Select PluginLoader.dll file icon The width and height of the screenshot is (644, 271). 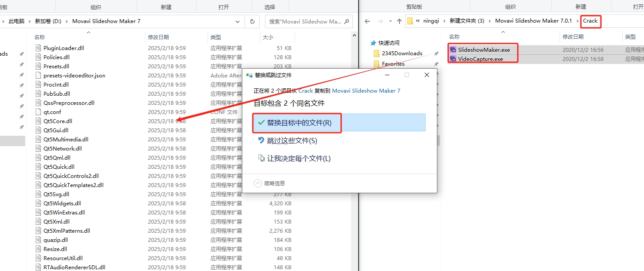pos(38,48)
